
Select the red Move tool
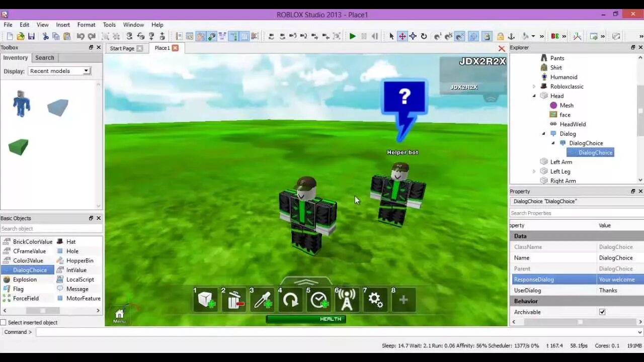(x=402, y=36)
